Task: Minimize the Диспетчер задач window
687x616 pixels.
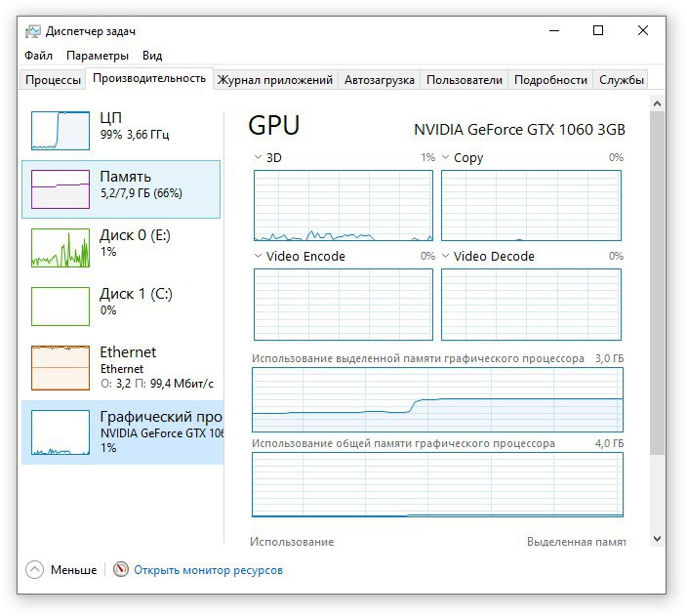Action: (554, 30)
